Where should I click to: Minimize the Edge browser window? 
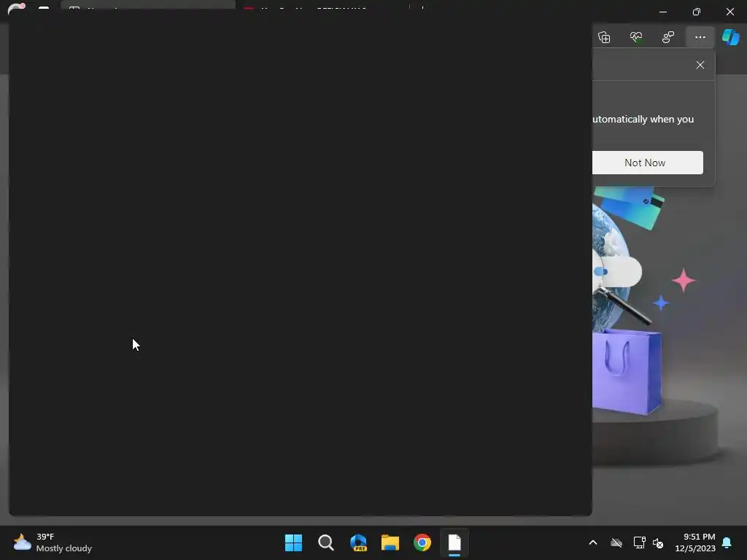(x=662, y=12)
